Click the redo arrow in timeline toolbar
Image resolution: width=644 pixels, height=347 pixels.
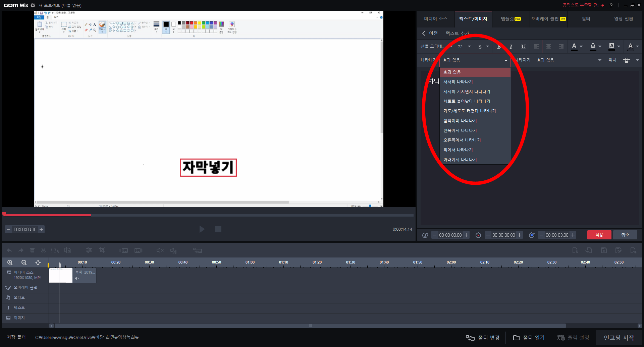21,250
